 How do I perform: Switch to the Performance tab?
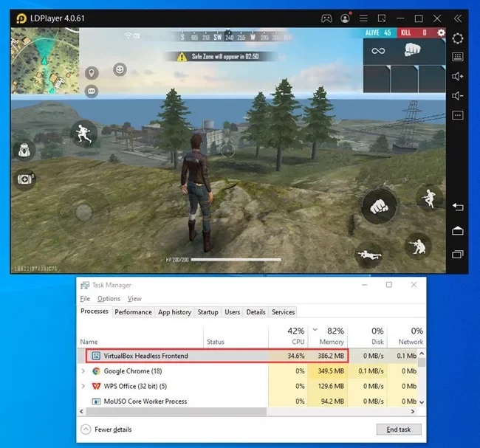[x=133, y=312]
